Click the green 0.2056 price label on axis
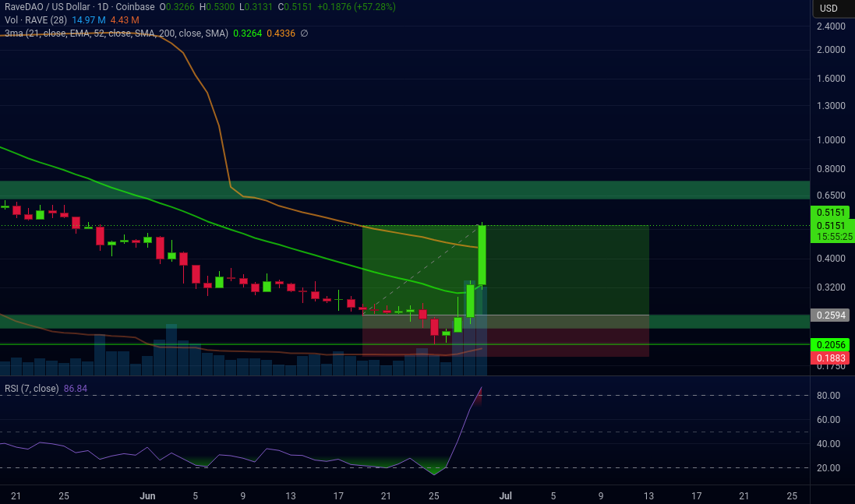Screen dimensions: 855x504 coord(831,345)
